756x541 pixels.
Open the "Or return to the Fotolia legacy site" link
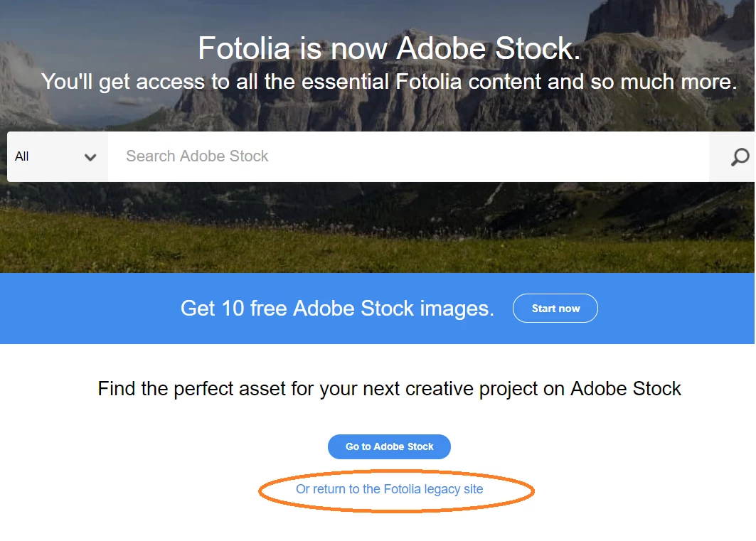[x=389, y=489]
